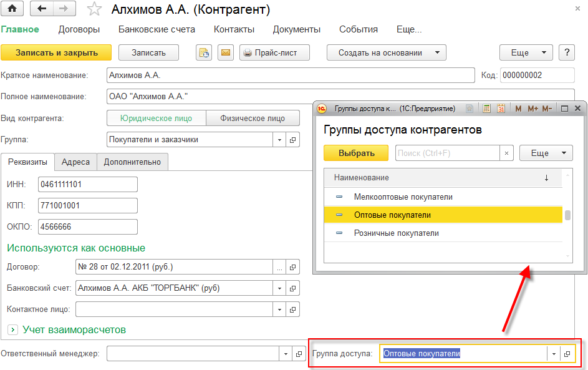Click the Записать и закрыть button
Viewport: 588px width, 370px height.
click(x=56, y=53)
